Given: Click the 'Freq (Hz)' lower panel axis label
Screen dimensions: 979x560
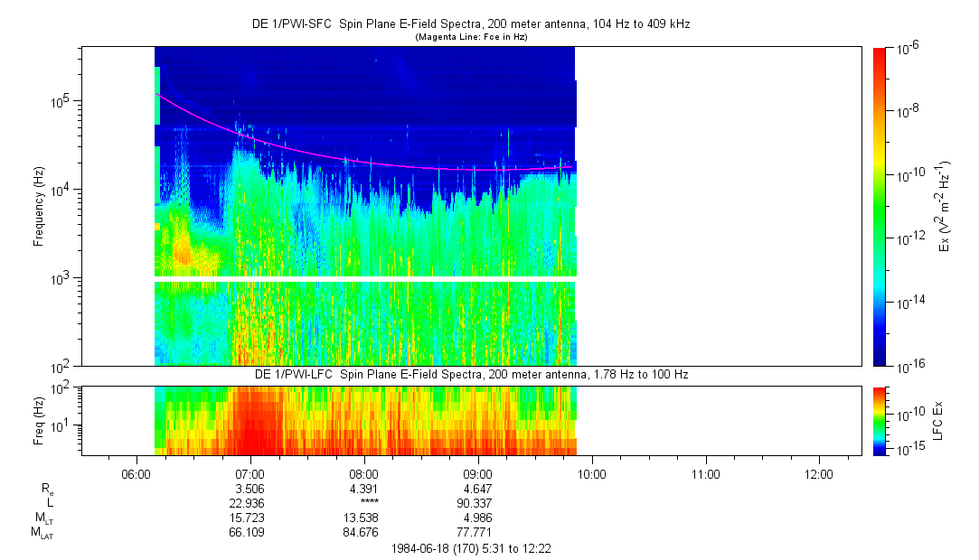Looking at the screenshot, I should coord(39,420).
